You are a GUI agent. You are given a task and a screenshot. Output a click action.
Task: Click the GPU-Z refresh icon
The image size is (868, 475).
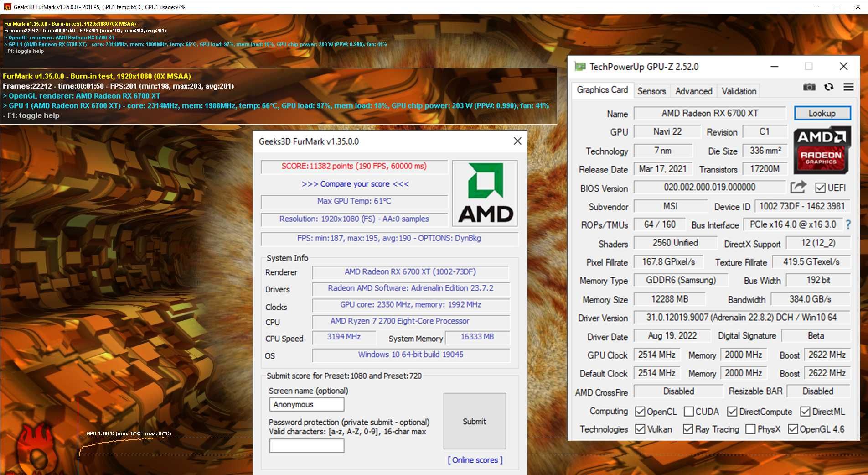829,87
